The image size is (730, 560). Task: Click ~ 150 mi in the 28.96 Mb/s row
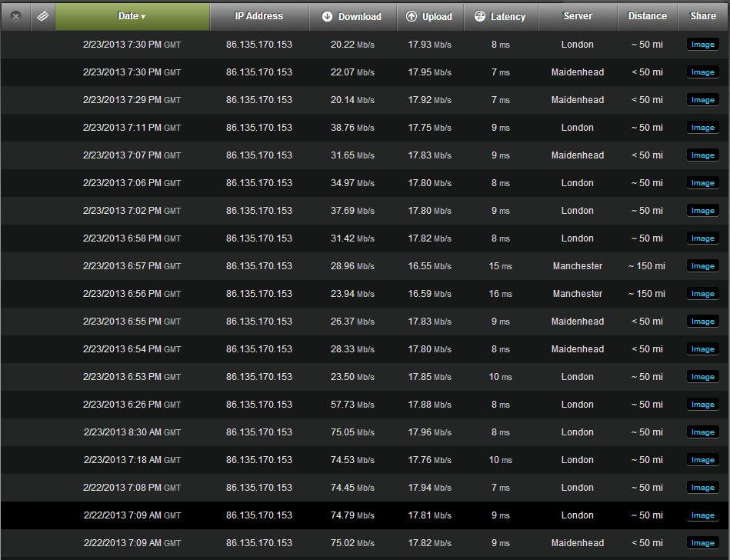coord(647,266)
